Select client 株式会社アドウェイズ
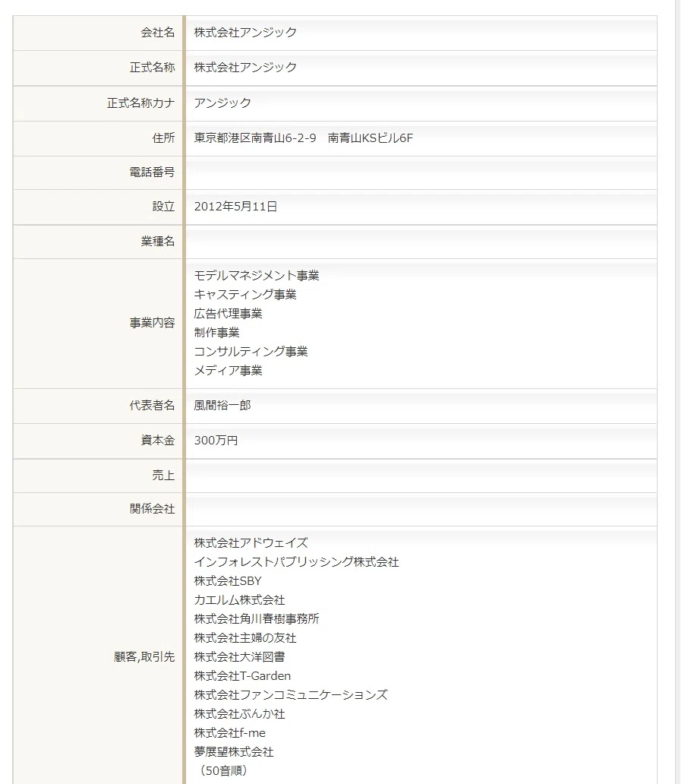 tap(251, 543)
